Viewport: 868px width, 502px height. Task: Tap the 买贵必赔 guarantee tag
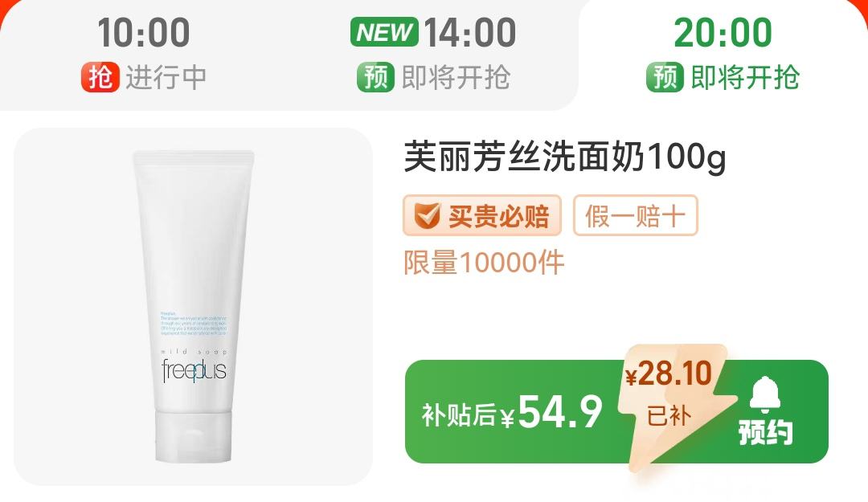(x=482, y=215)
